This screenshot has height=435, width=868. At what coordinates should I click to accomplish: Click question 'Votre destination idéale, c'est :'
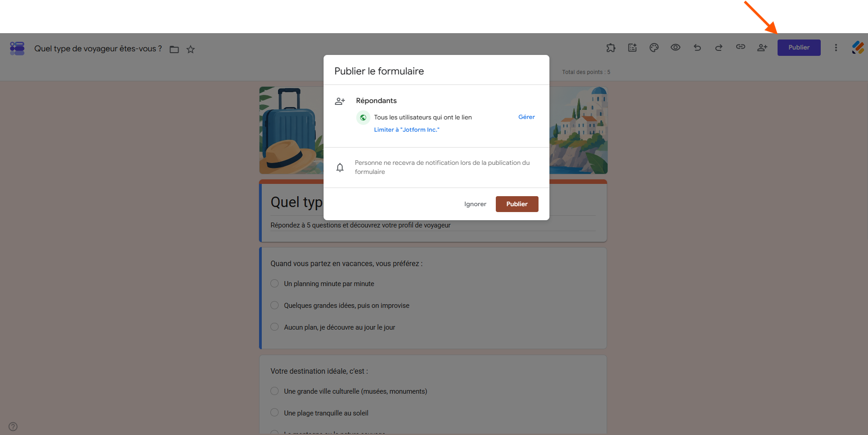(319, 371)
